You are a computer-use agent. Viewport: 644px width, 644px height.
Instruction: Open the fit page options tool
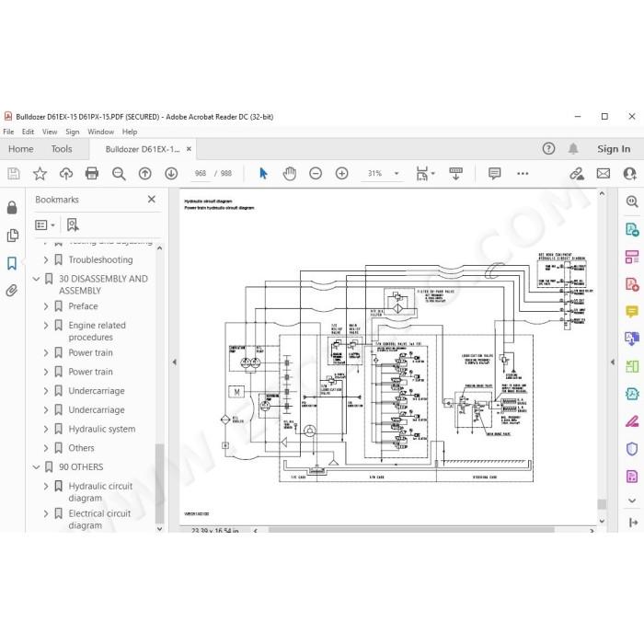coord(425,173)
